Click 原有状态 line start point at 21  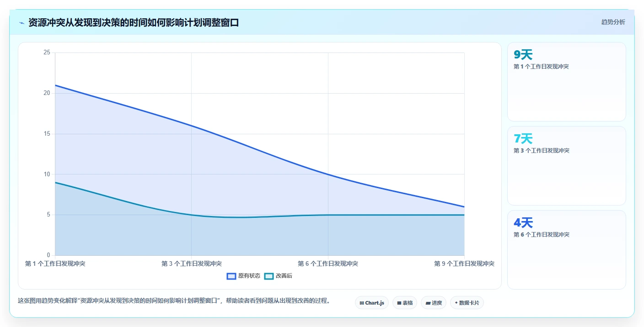pos(55,85)
